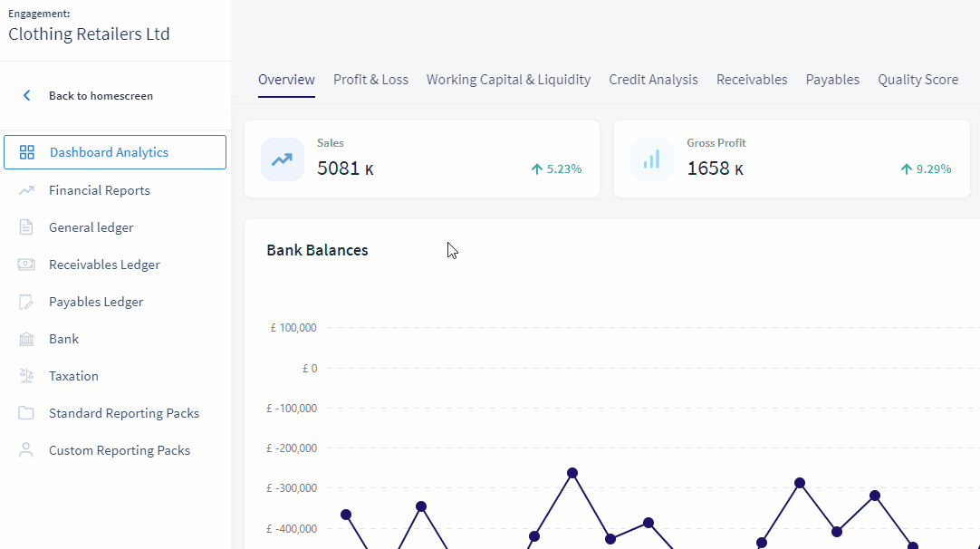
Task: Go to the Bank section
Action: [x=63, y=339]
